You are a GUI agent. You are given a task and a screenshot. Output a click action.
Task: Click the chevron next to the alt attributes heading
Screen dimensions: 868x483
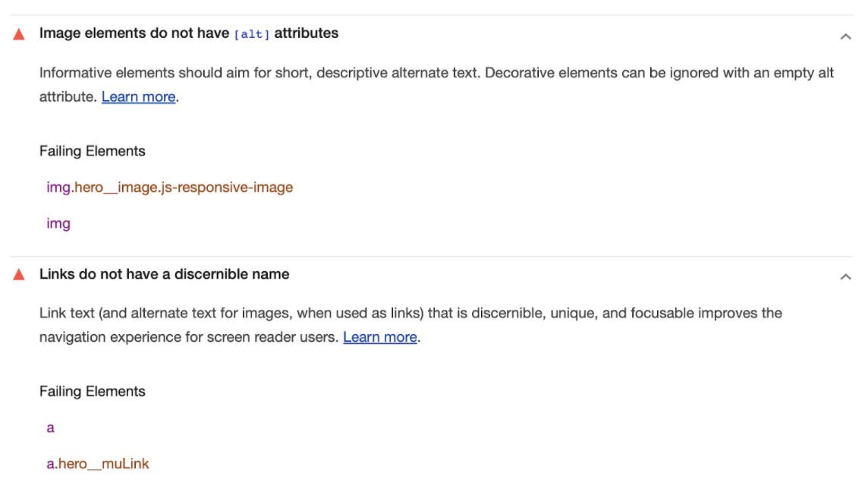pyautogui.click(x=845, y=35)
